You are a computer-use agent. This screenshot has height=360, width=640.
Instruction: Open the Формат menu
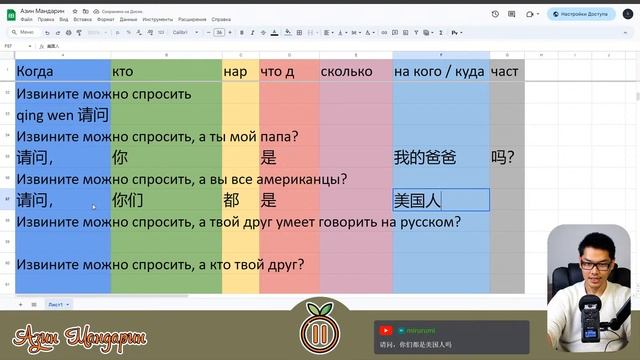pos(106,20)
